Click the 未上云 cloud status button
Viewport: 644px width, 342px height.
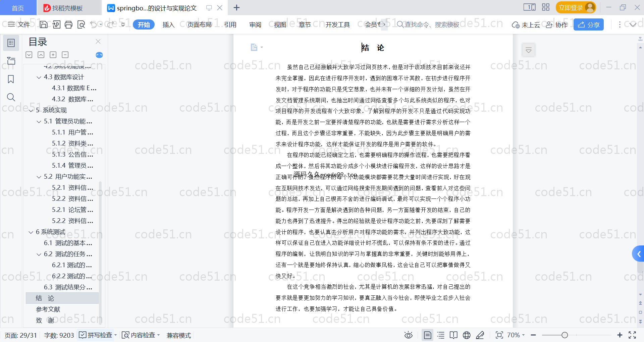526,24
